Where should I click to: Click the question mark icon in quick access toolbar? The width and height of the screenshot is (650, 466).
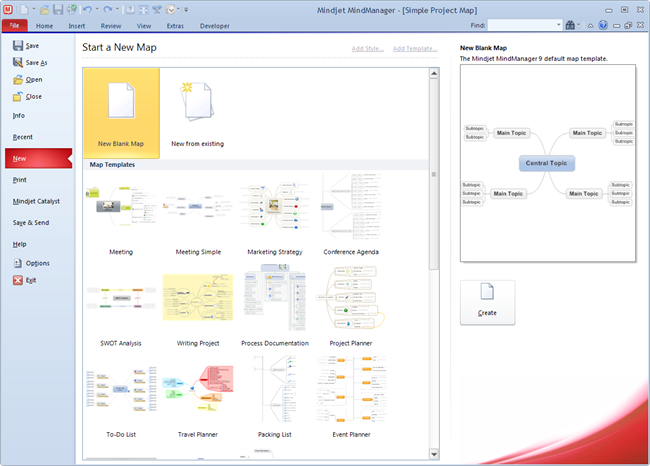(x=130, y=9)
